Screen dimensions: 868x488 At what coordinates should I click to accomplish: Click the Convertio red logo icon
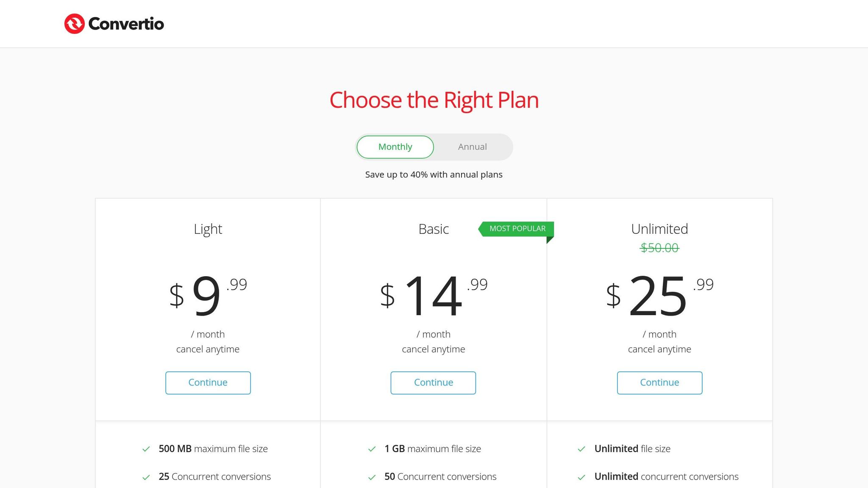pyautogui.click(x=75, y=24)
